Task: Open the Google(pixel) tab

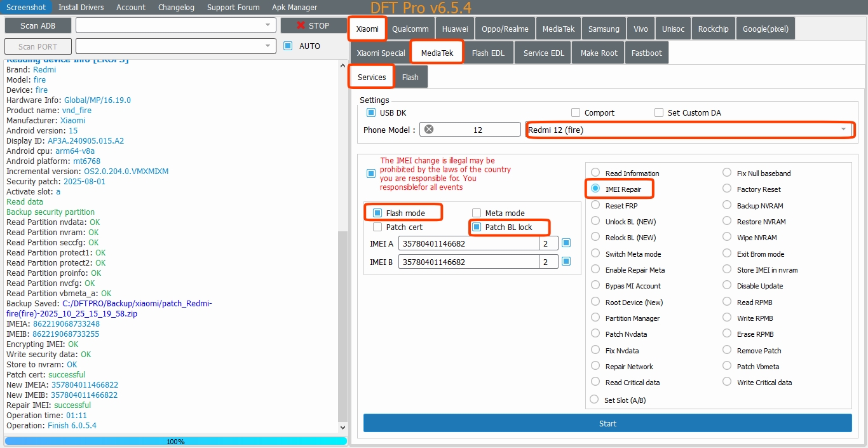Action: [x=766, y=29]
